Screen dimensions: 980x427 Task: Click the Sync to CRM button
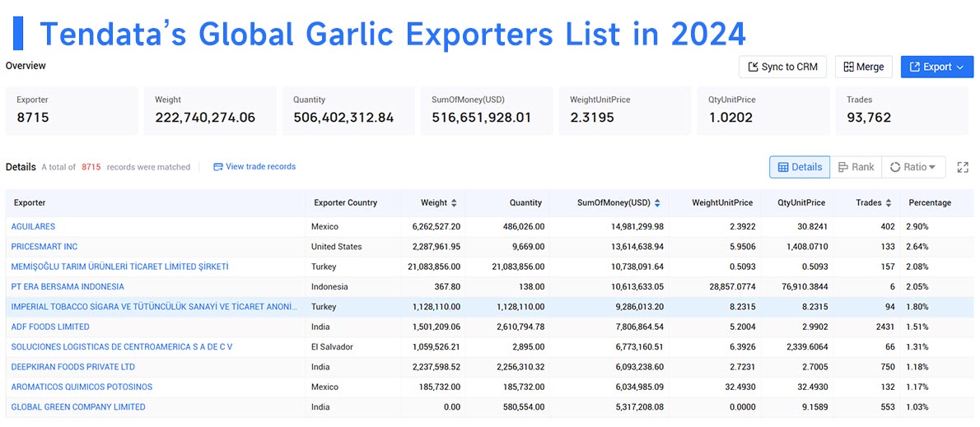click(x=782, y=67)
